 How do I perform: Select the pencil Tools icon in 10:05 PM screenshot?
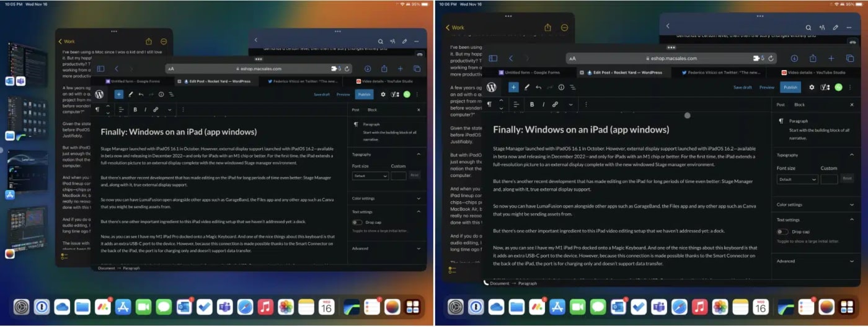coord(131,95)
